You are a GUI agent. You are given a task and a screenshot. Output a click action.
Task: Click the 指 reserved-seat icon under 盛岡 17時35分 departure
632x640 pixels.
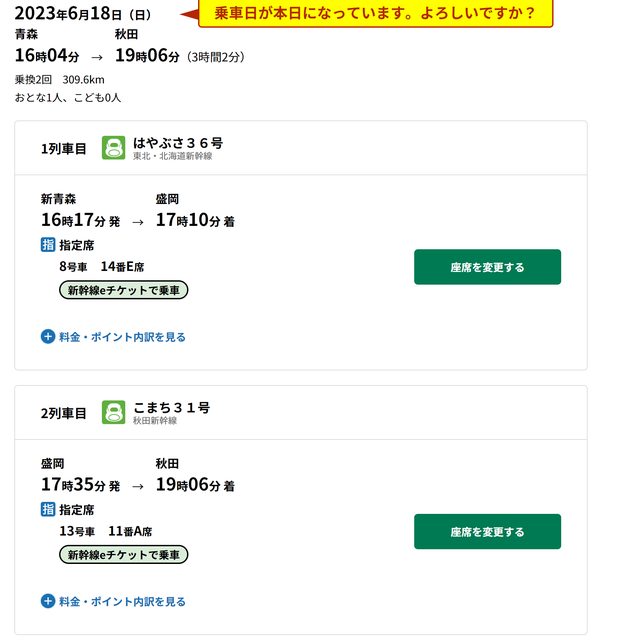[48, 509]
